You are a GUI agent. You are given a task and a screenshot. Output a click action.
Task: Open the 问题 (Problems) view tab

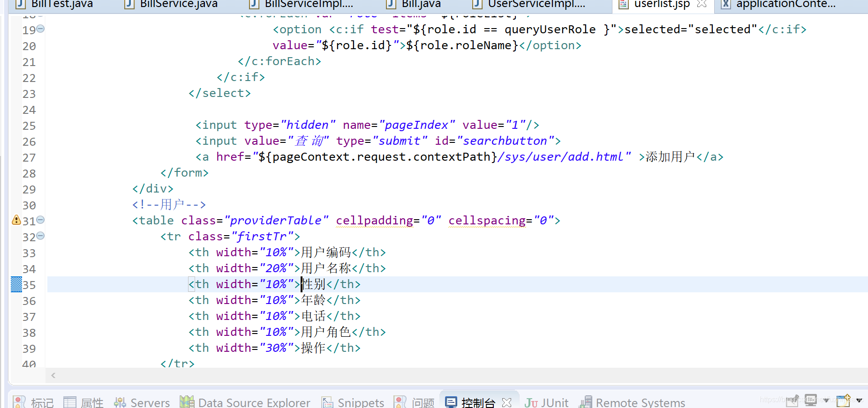423,403
